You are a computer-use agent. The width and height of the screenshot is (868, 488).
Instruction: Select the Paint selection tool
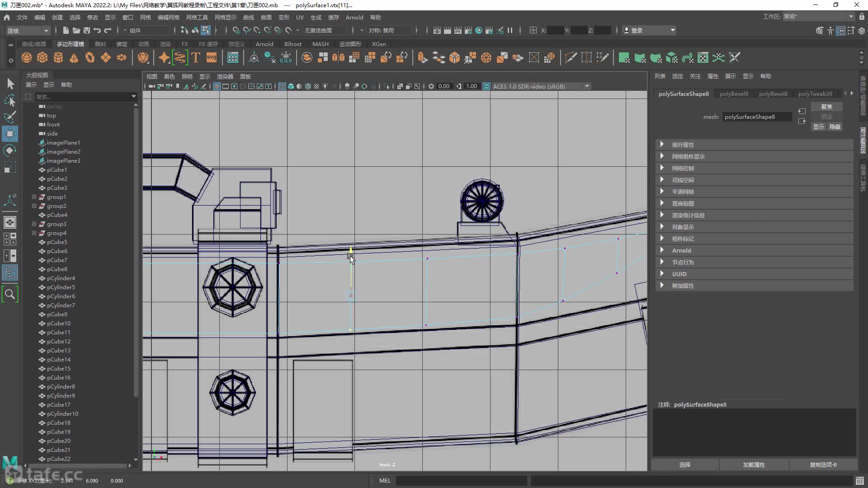click(x=10, y=117)
